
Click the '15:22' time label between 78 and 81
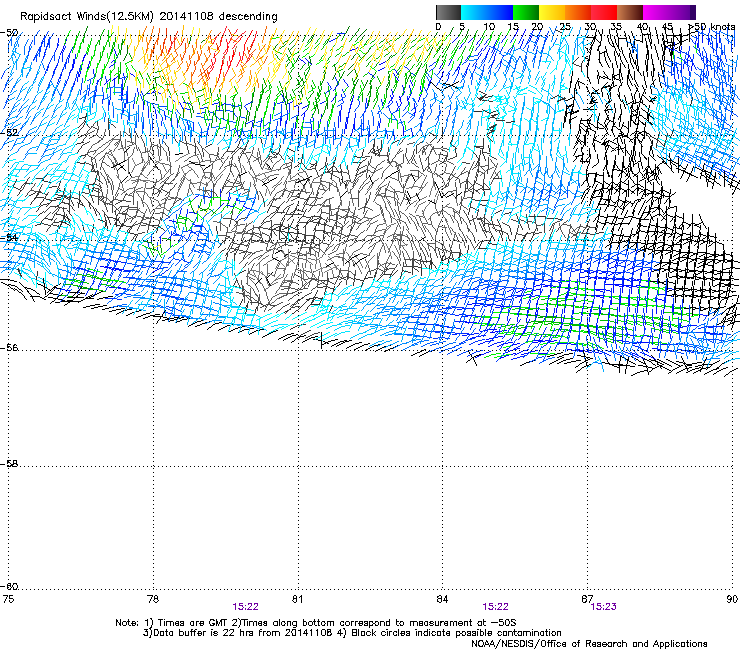245,607
